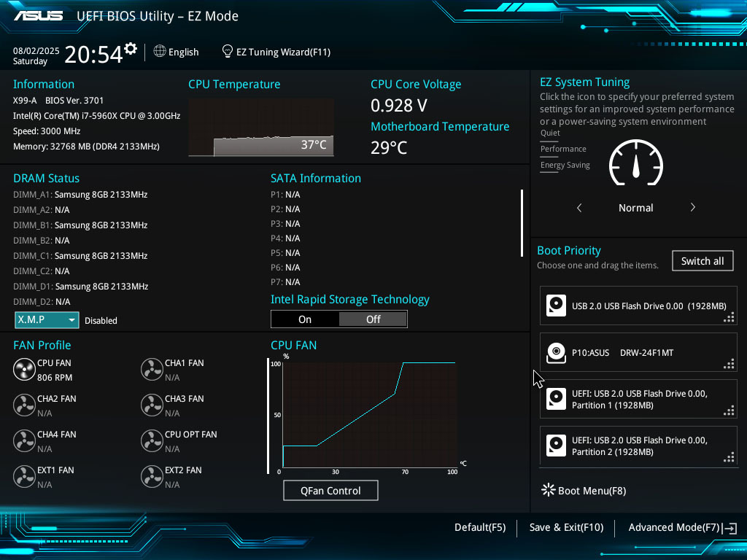Click DIMM_C1 Samsung 8GB 2133MHz entry
Viewport: 747px width, 560px height.
pos(80,256)
